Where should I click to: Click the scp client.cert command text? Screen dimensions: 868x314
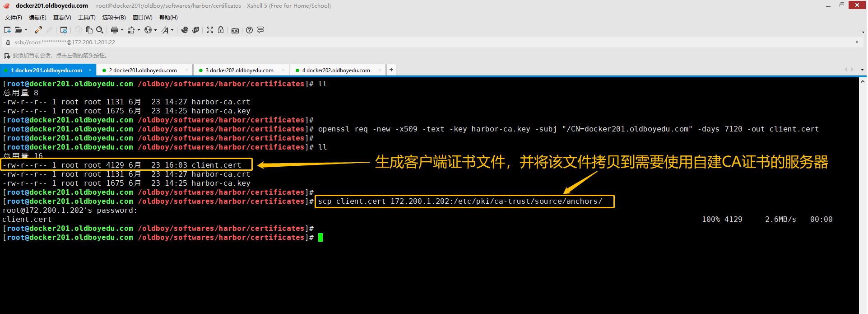click(x=460, y=202)
